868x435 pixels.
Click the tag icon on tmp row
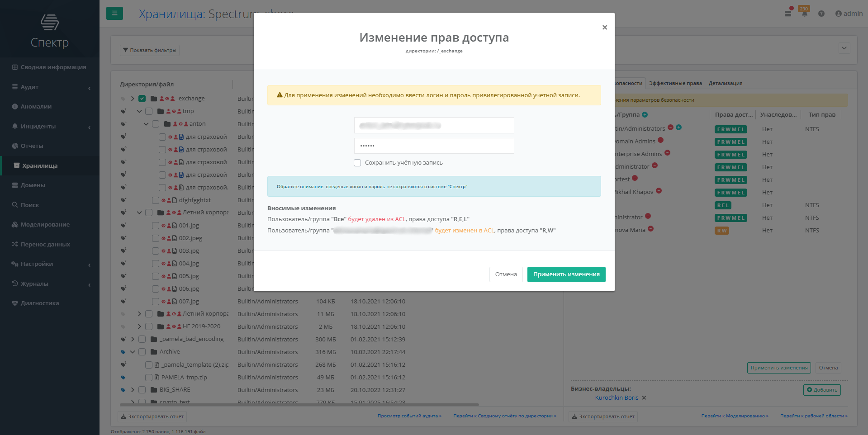tap(123, 111)
